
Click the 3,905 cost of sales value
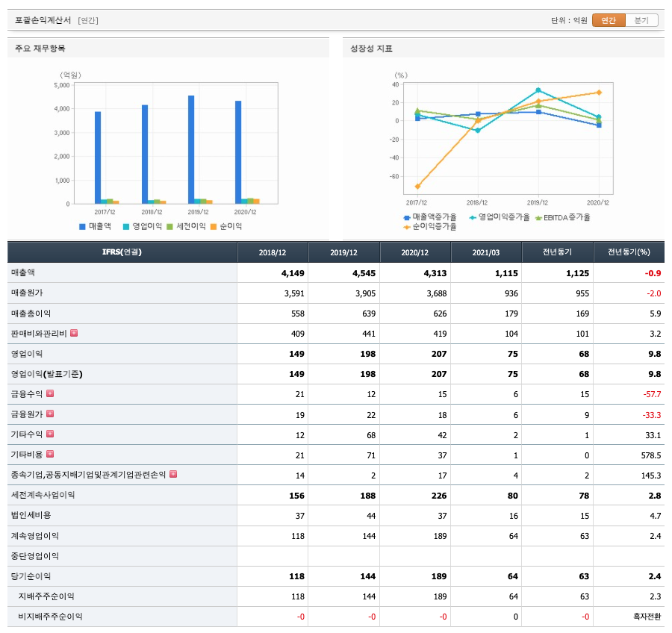point(365,293)
